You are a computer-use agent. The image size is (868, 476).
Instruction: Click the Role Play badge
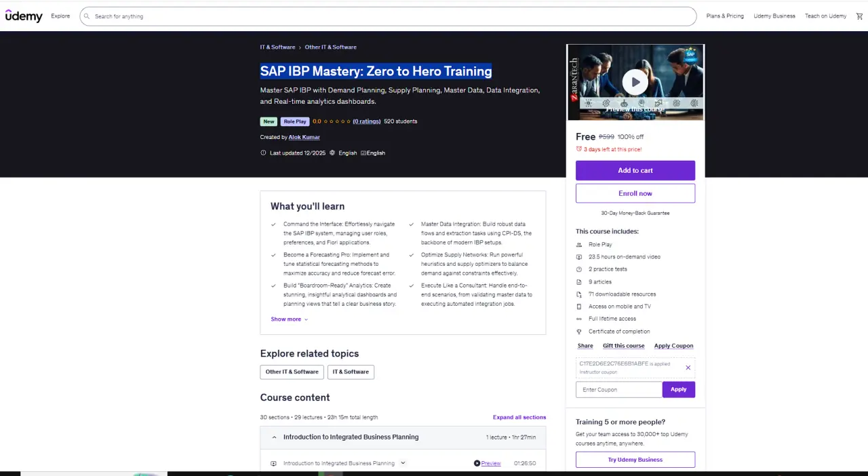(x=295, y=121)
